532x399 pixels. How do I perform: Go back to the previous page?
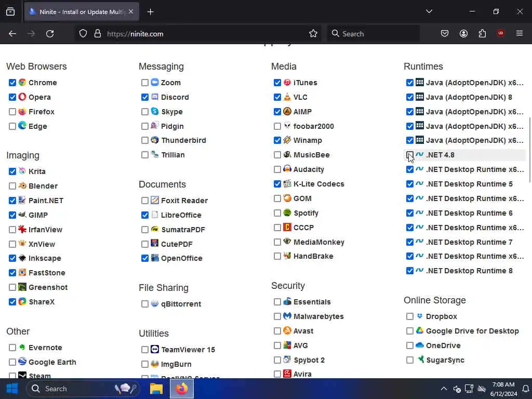(x=12, y=34)
